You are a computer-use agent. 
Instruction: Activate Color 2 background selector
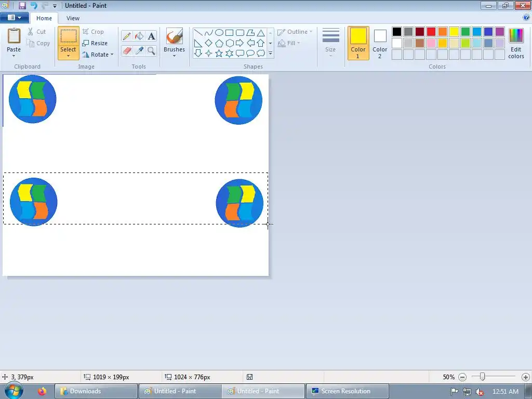[380, 44]
